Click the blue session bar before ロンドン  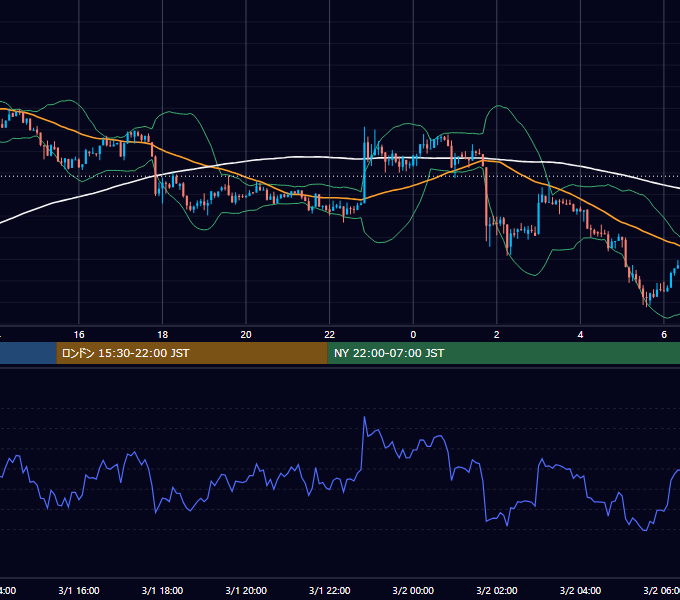tap(28, 353)
